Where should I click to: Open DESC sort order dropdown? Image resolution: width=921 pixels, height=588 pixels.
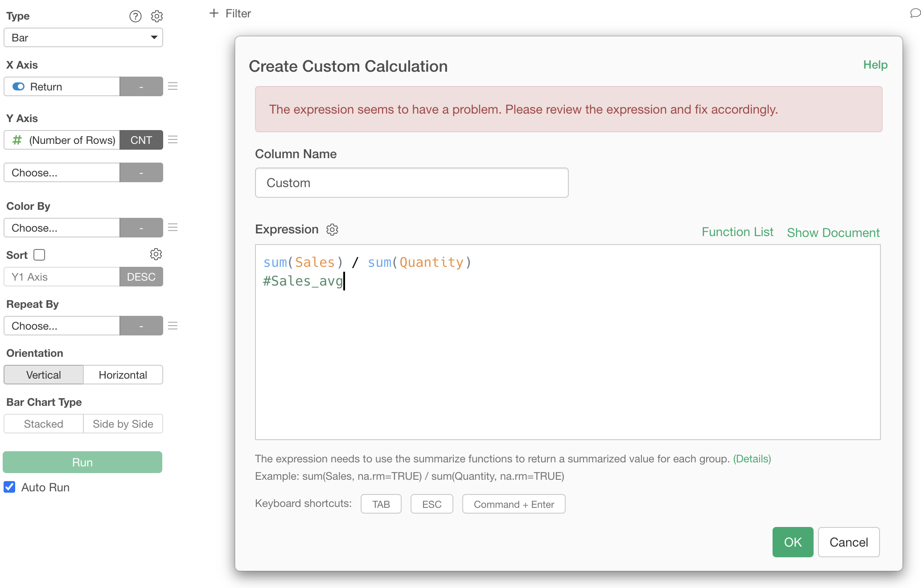pos(141,277)
